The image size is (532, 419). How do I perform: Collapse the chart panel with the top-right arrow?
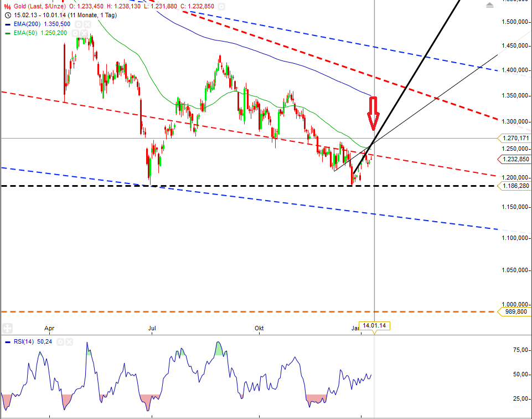(x=488, y=6)
